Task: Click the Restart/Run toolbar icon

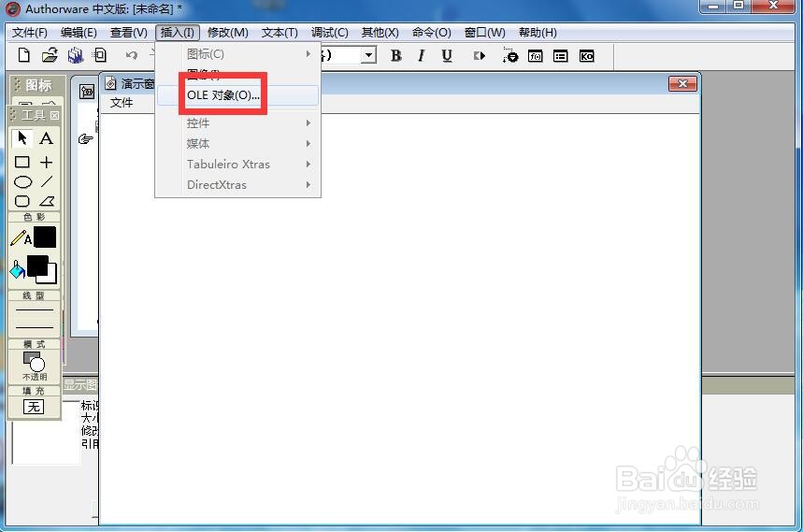Action: pyautogui.click(x=480, y=56)
